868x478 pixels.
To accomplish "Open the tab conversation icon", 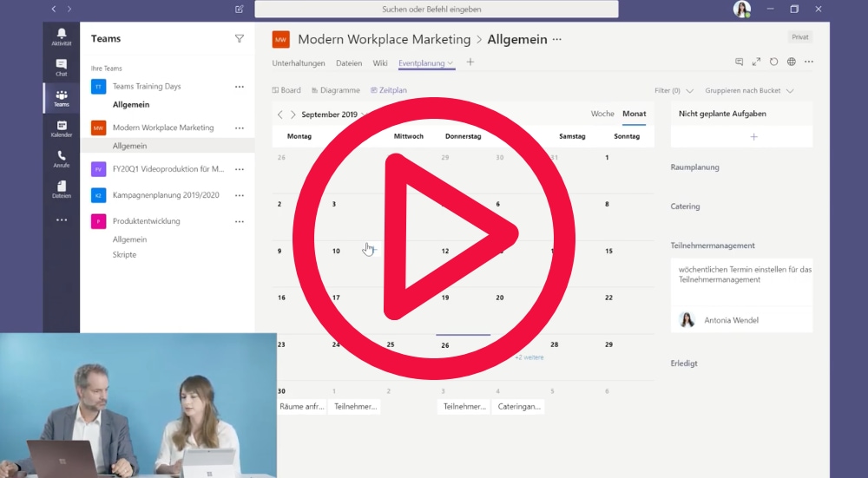I will click(x=739, y=62).
